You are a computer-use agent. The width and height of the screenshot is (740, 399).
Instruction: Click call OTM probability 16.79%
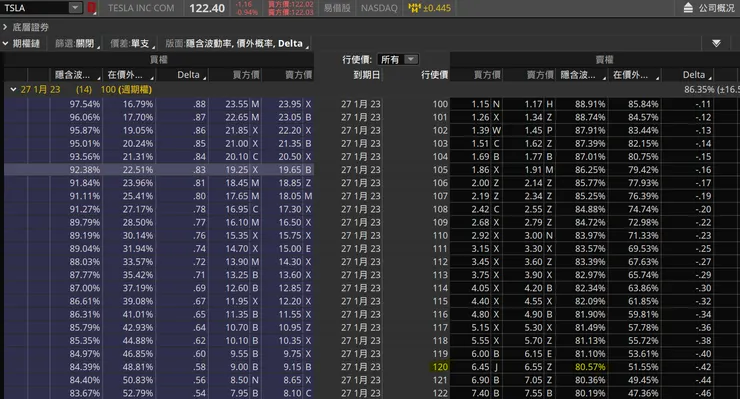138,104
